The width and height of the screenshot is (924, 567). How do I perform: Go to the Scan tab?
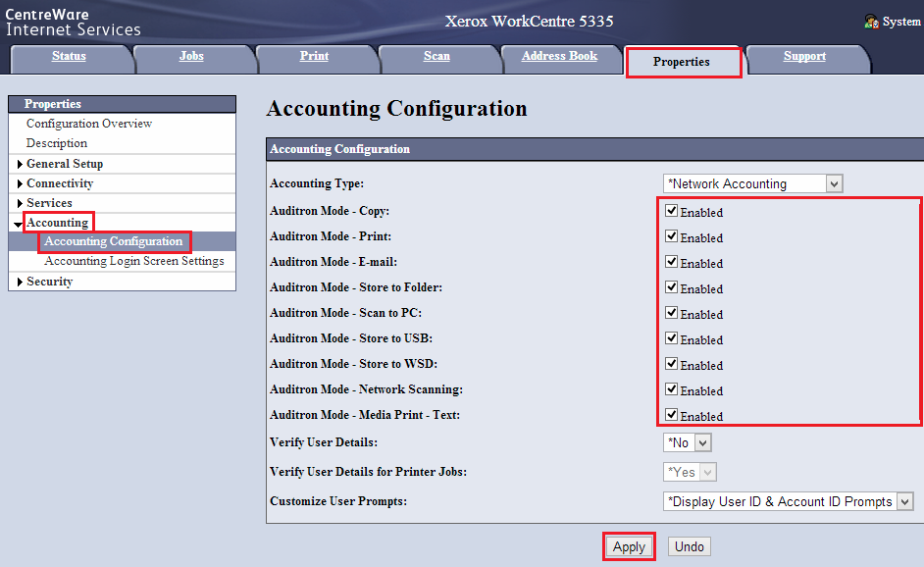coord(436,57)
